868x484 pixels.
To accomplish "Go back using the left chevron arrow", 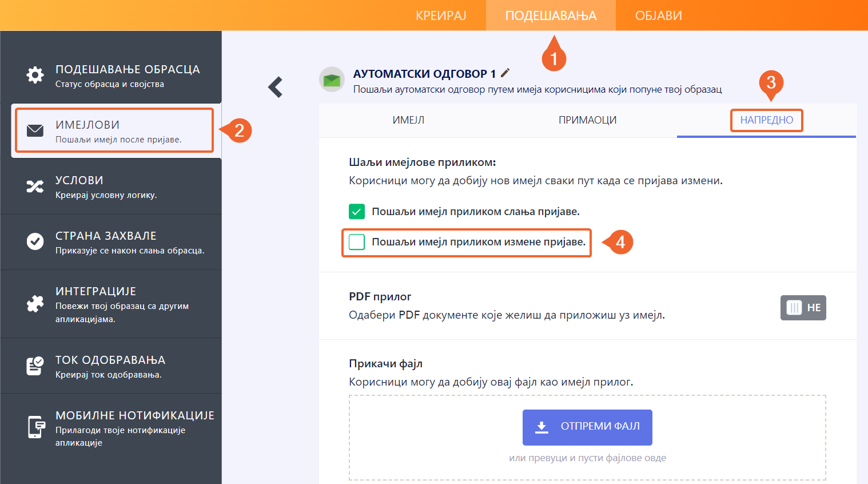I will tap(276, 87).
